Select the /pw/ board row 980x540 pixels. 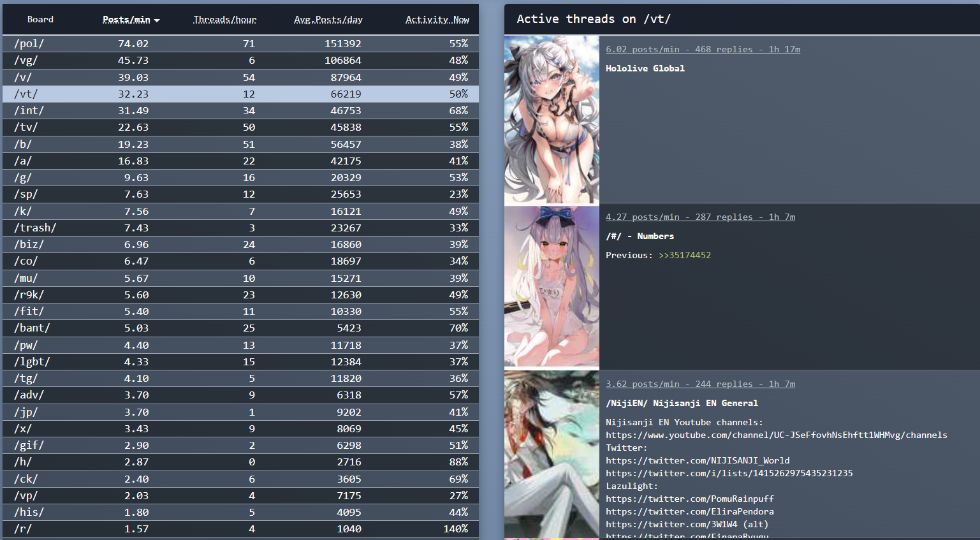pos(240,345)
